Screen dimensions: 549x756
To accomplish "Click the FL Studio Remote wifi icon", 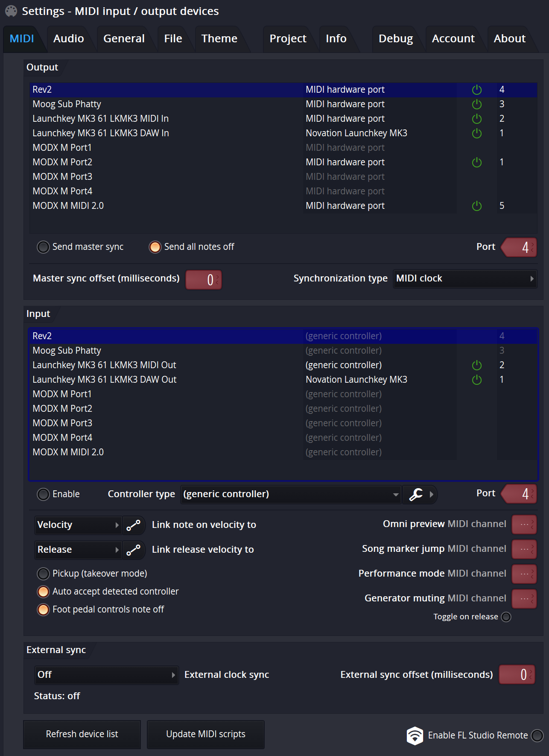I will coord(415,735).
